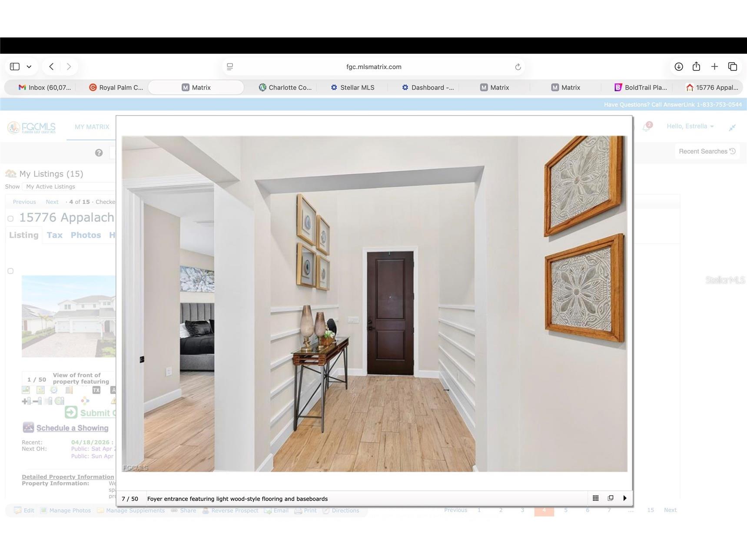Expand the sidebar tab-group chevron

pos(29,66)
